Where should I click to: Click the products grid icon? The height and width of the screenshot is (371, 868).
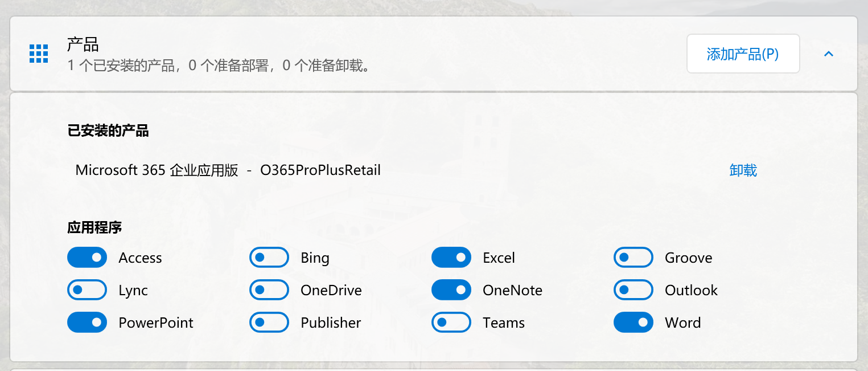[x=39, y=54]
